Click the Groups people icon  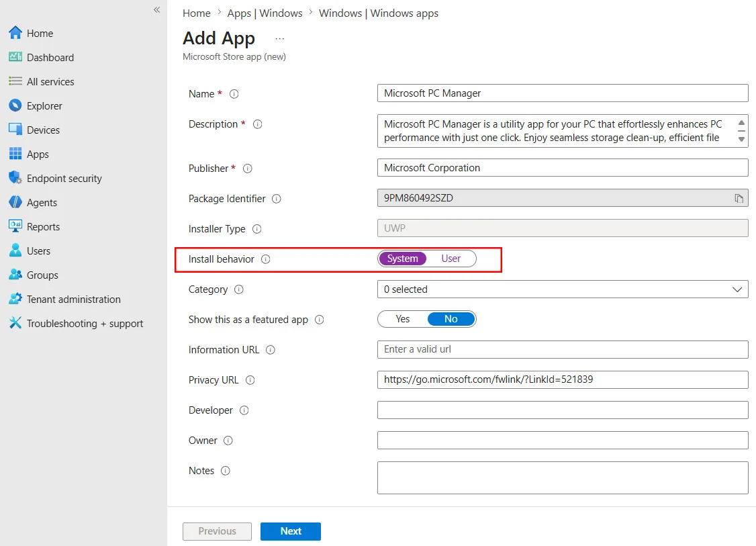15,275
